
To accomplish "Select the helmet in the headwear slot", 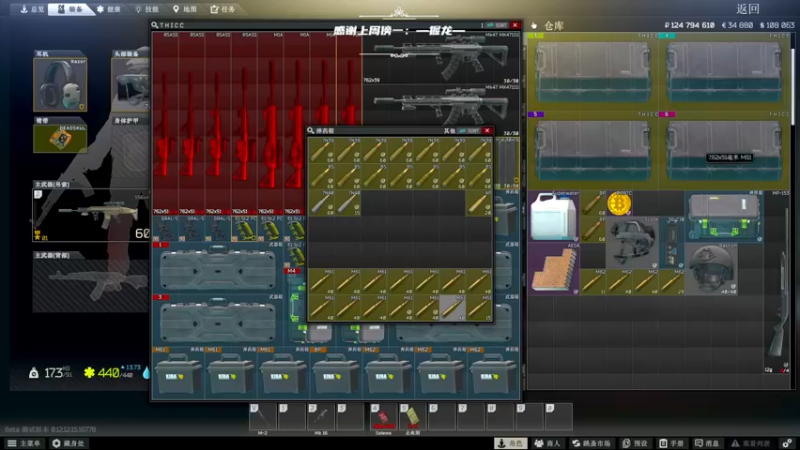I will click(x=131, y=84).
